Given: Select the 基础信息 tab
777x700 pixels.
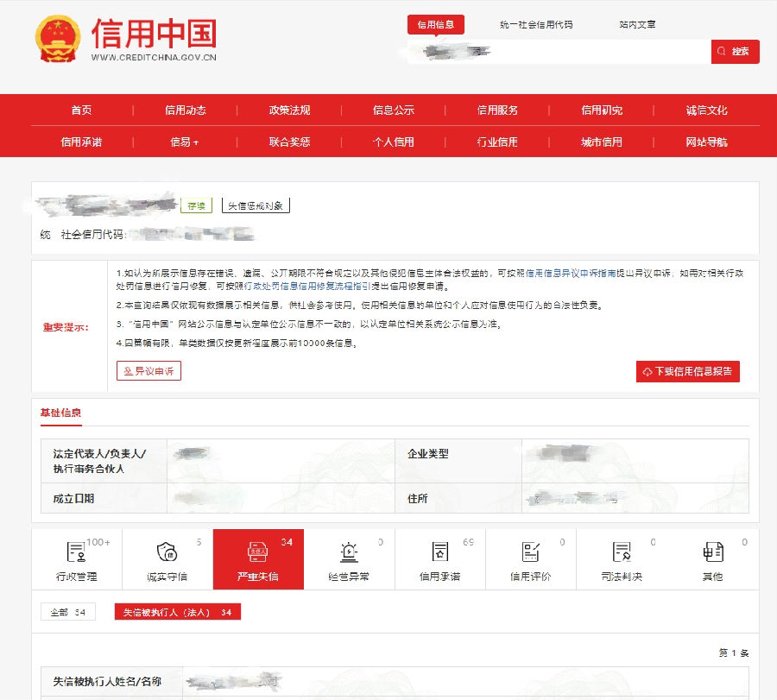Looking at the screenshot, I should click(x=61, y=413).
